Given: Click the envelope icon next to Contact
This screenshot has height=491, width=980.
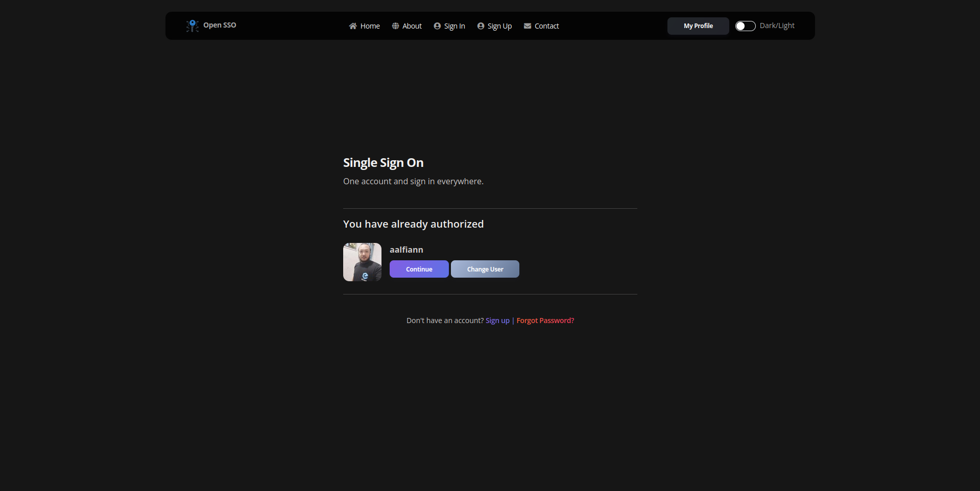Looking at the screenshot, I should 528,26.
